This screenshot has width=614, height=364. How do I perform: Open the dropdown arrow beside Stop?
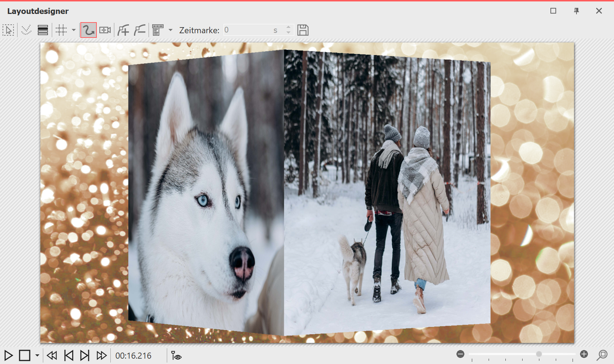pyautogui.click(x=37, y=355)
